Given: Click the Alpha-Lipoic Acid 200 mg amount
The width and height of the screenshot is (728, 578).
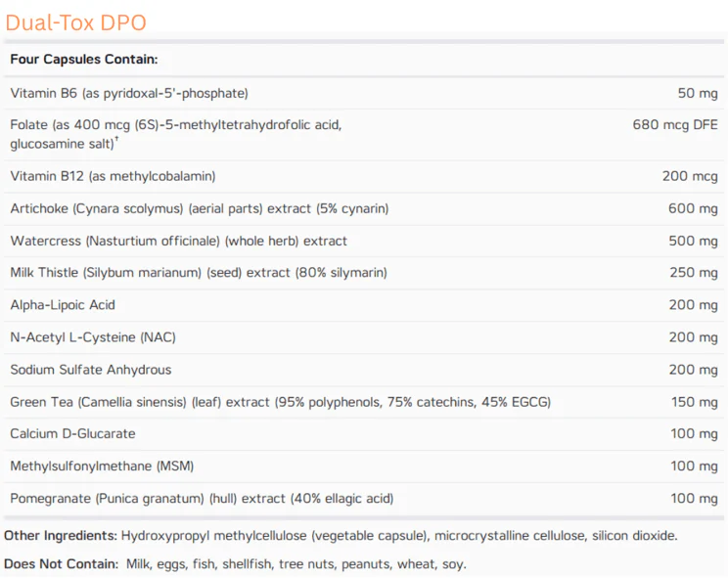Looking at the screenshot, I should 693,305.
